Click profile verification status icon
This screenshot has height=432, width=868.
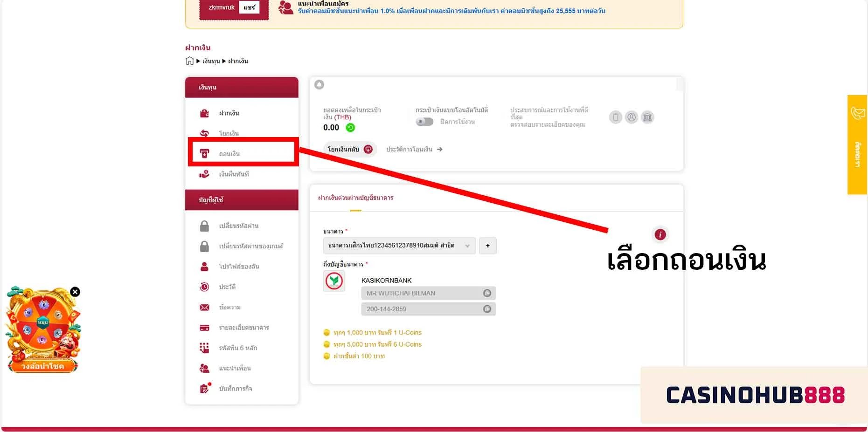click(632, 117)
